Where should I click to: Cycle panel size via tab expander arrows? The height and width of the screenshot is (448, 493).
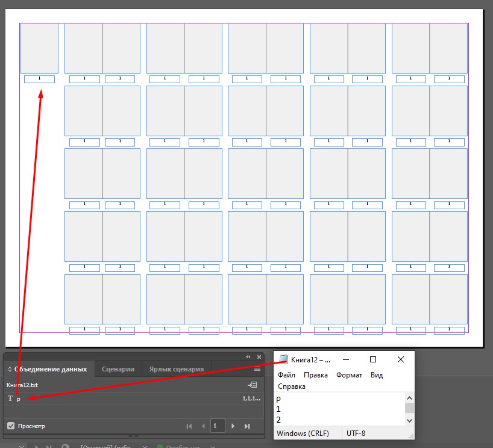pos(10,369)
